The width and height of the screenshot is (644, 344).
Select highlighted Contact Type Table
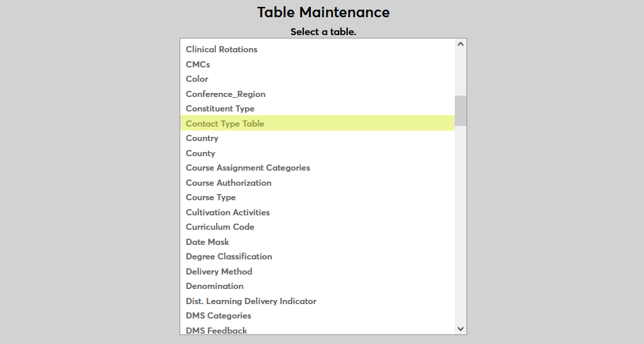(225, 124)
